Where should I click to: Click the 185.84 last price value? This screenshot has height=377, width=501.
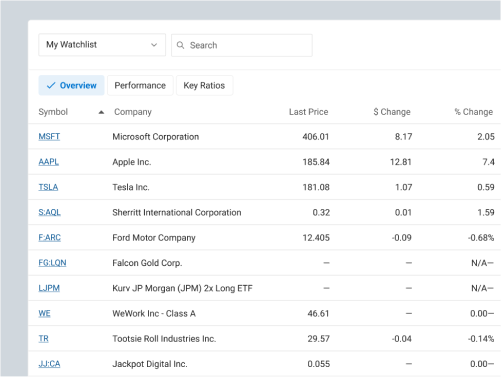pos(316,162)
